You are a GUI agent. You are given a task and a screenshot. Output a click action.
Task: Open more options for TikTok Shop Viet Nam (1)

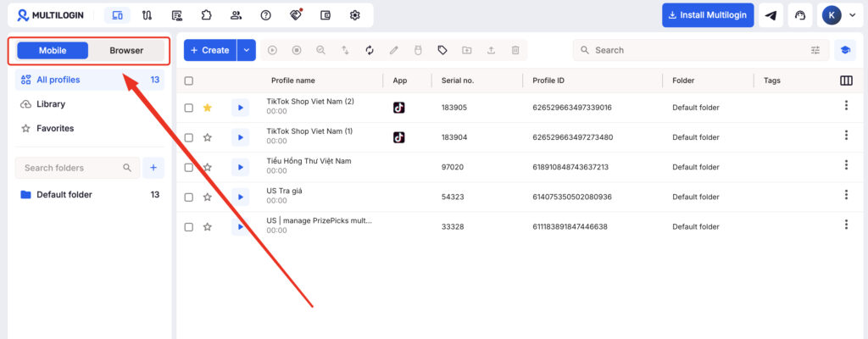click(846, 135)
